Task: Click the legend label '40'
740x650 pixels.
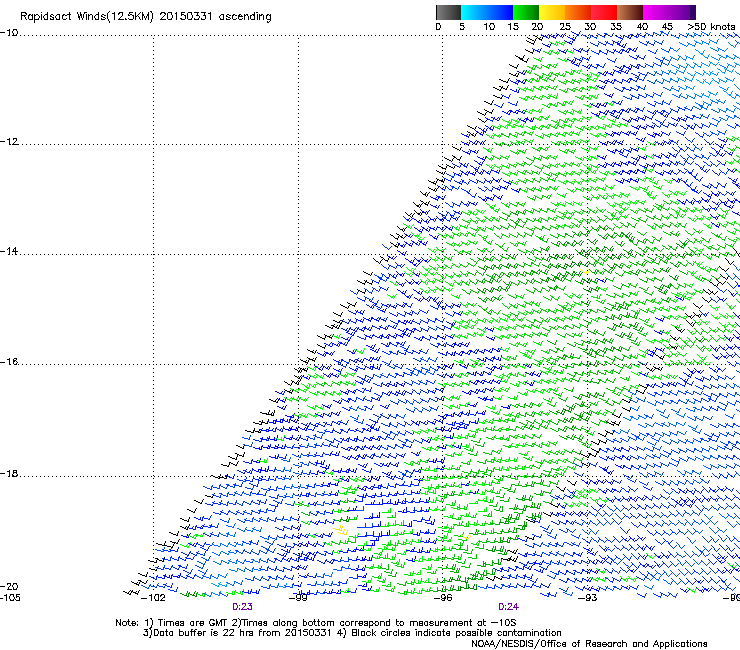Action: click(642, 27)
